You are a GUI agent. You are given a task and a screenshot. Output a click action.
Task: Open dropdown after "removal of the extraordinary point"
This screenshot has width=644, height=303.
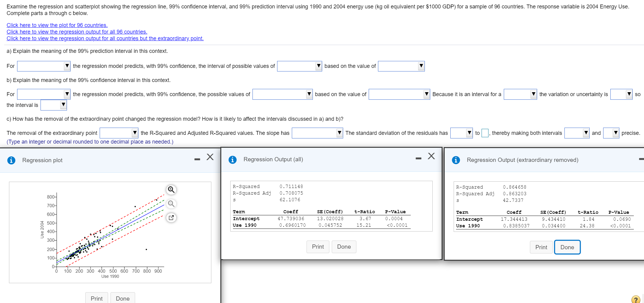[119, 133]
